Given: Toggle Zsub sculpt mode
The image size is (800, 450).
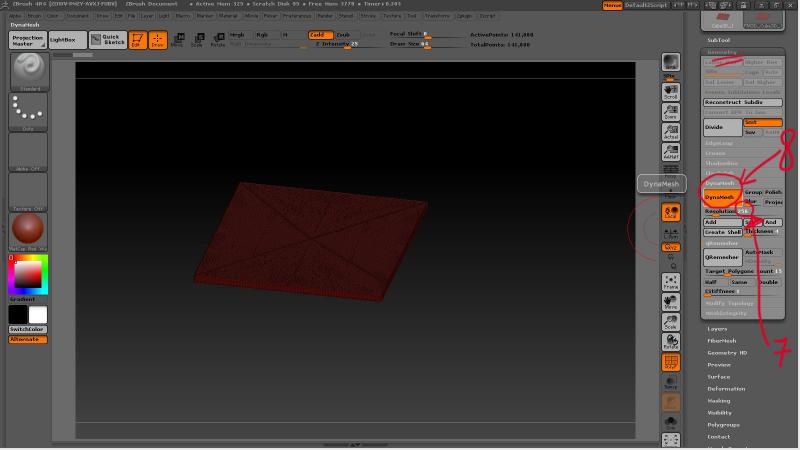Looking at the screenshot, I should pyautogui.click(x=347, y=35).
